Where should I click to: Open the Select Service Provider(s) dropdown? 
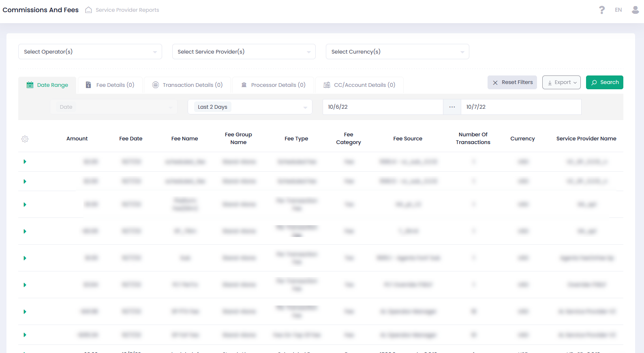coord(244,52)
